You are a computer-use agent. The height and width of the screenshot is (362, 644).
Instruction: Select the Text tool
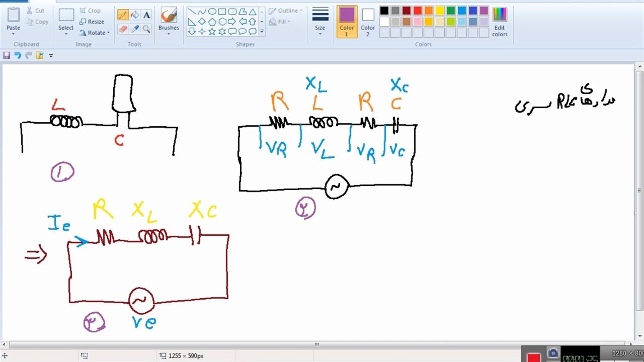click(146, 15)
